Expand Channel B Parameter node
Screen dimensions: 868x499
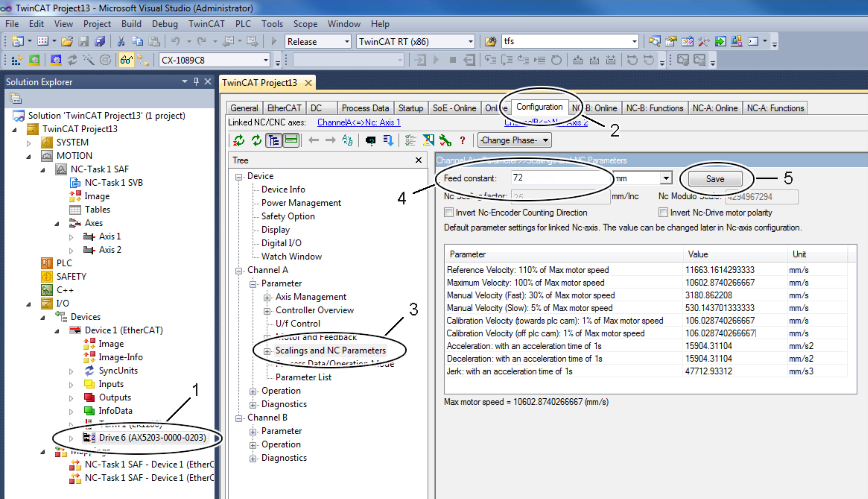click(253, 432)
